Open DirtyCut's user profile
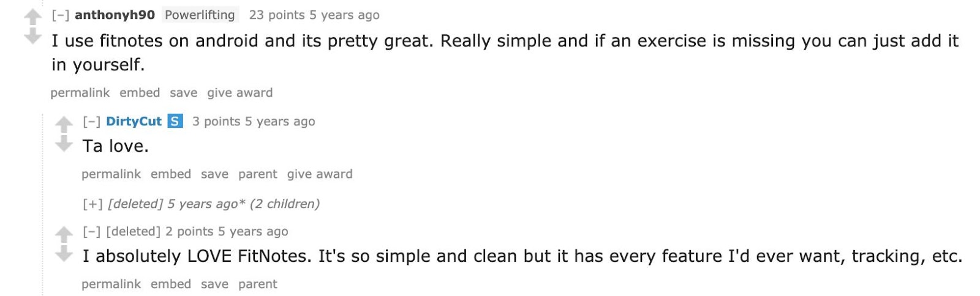This screenshot has height=296, width=980. pos(134,121)
